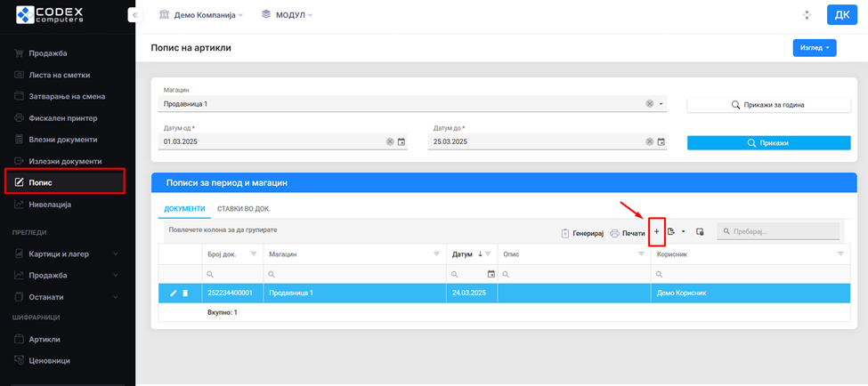Click the edit pencil icon in the selected row
Viewport: 868px width, 386px height.
174,293
